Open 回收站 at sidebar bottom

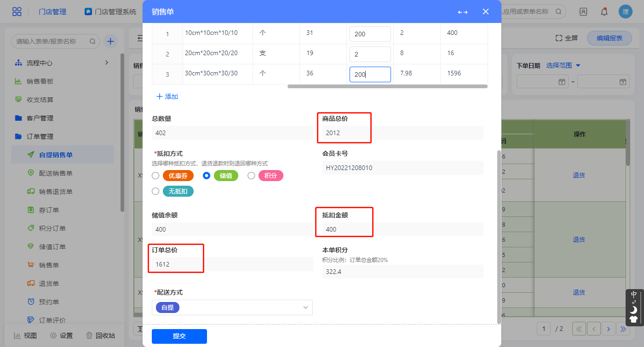[x=100, y=336]
